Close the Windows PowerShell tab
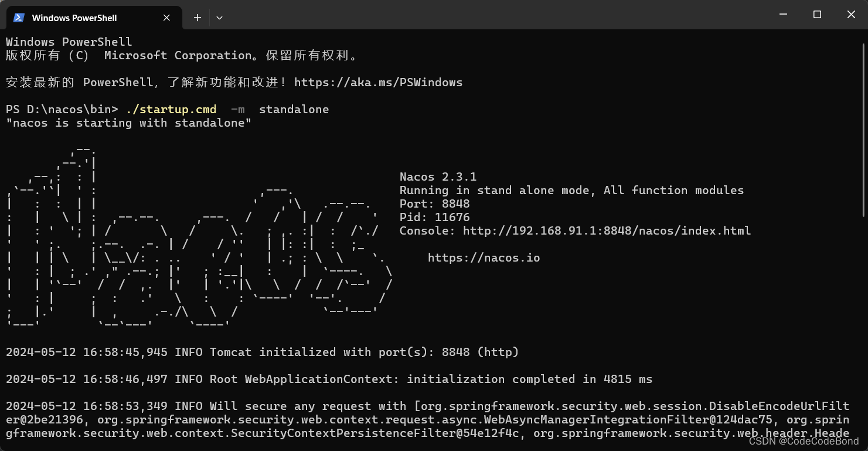 (x=166, y=18)
